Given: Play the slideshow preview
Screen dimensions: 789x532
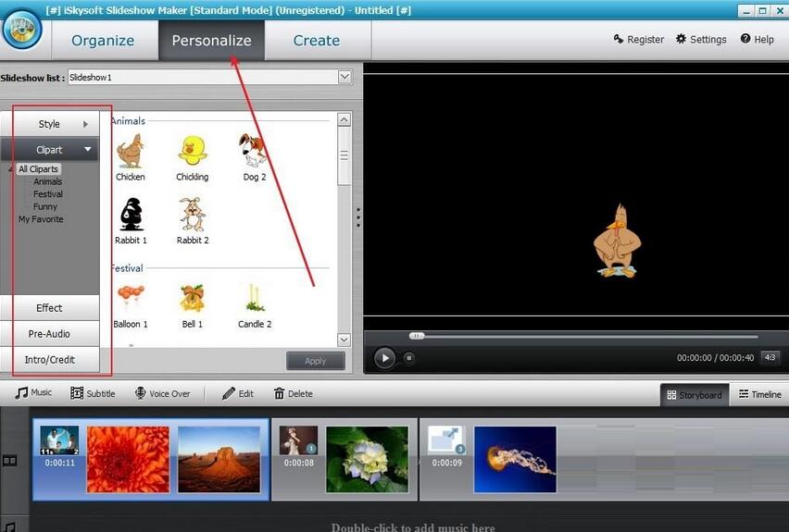Looking at the screenshot, I should 385,358.
